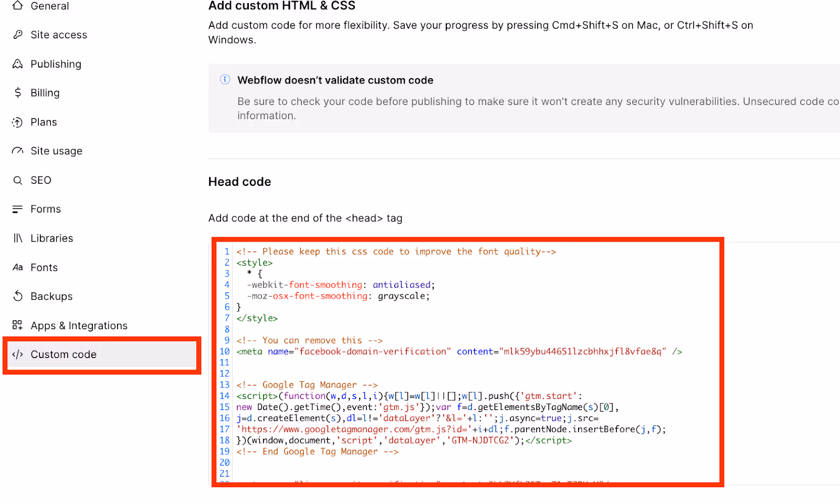
Task: Click 'Add code at the end of the <head> tag'
Action: click(306, 218)
